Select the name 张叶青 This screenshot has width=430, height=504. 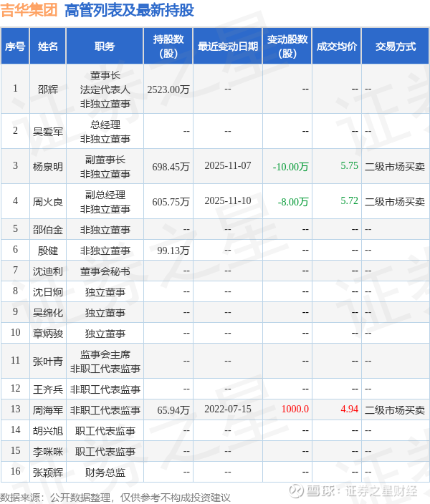[x=48, y=362]
